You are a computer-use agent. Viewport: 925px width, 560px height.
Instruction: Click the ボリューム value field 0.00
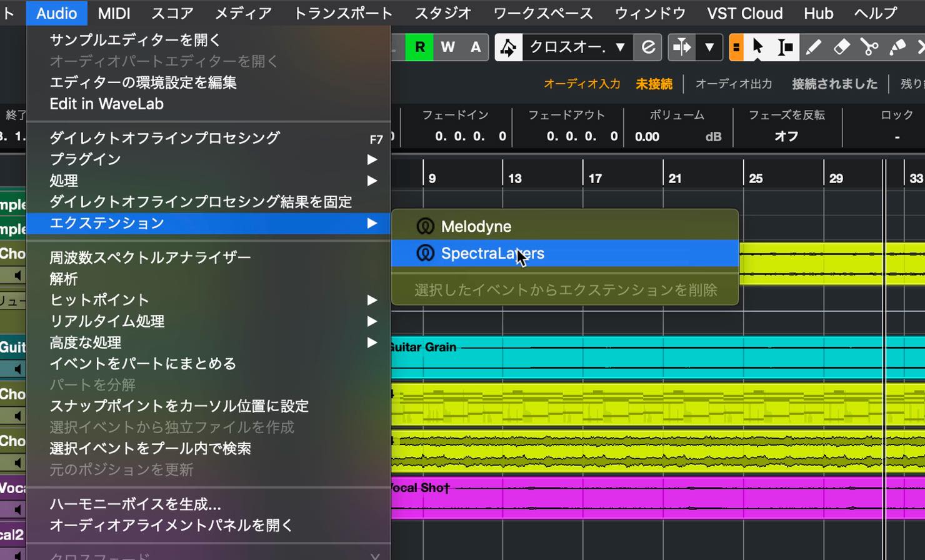(x=647, y=136)
